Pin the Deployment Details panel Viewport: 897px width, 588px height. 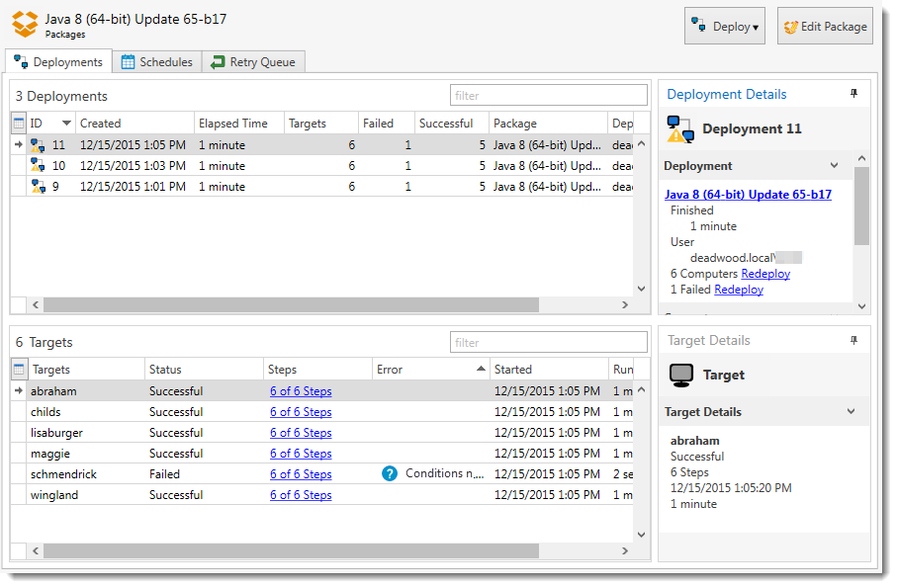pos(854,94)
